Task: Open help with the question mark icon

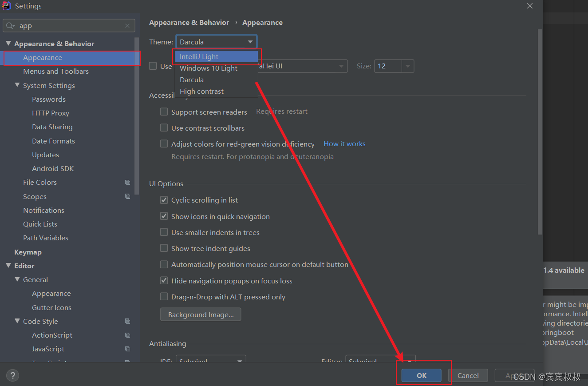Action: click(x=13, y=376)
